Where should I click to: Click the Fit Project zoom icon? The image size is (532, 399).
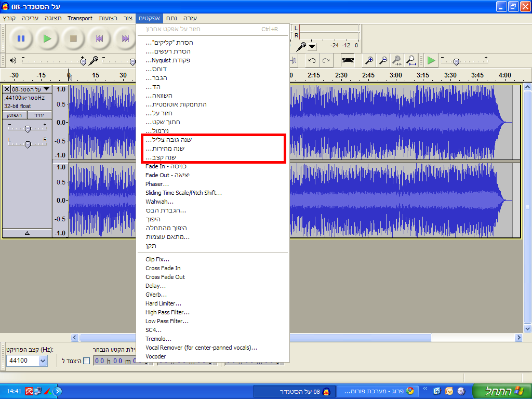411,61
